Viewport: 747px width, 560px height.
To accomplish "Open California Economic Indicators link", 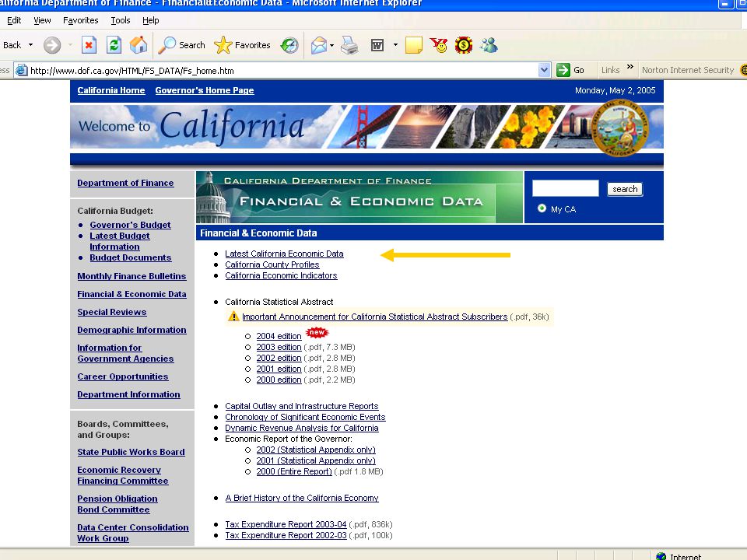I will click(281, 275).
